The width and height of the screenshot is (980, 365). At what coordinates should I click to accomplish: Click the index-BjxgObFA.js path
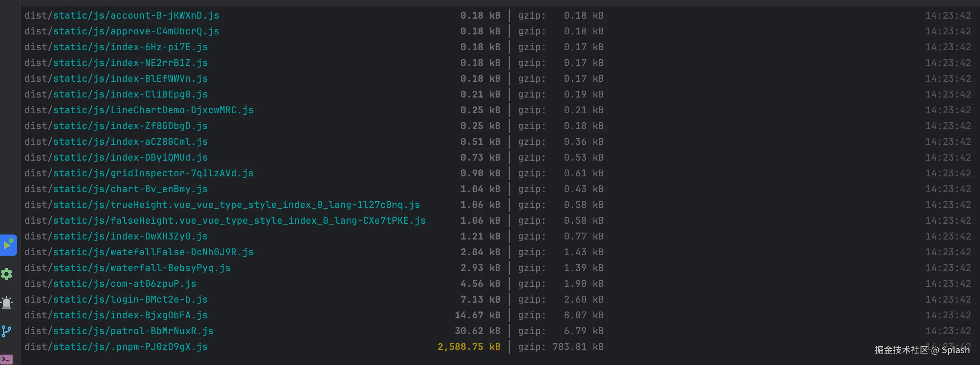tap(130, 315)
